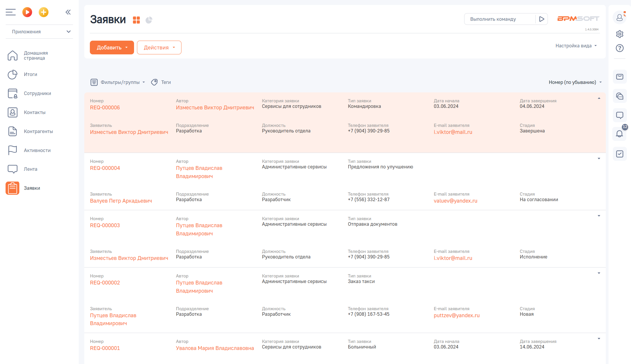Open the system settings gear
Screen dimensions: 631x364
pyautogui.click(x=620, y=34)
